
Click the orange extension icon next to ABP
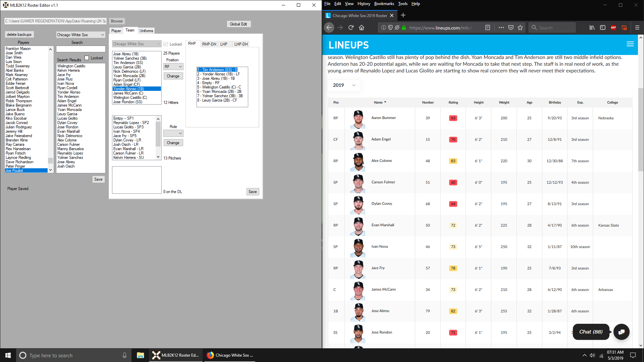[x=624, y=28]
